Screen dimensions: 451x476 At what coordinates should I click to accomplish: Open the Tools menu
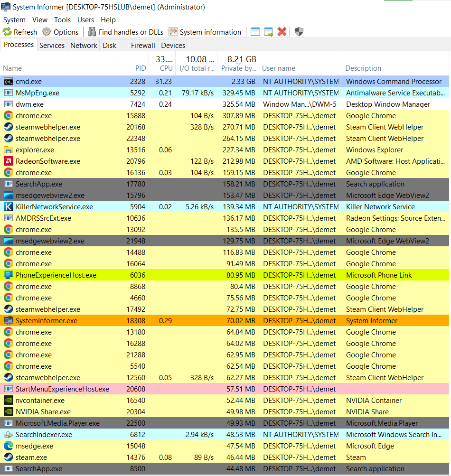(62, 20)
